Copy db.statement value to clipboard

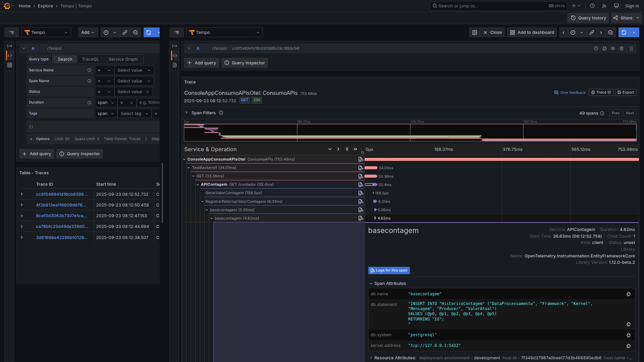click(629, 324)
